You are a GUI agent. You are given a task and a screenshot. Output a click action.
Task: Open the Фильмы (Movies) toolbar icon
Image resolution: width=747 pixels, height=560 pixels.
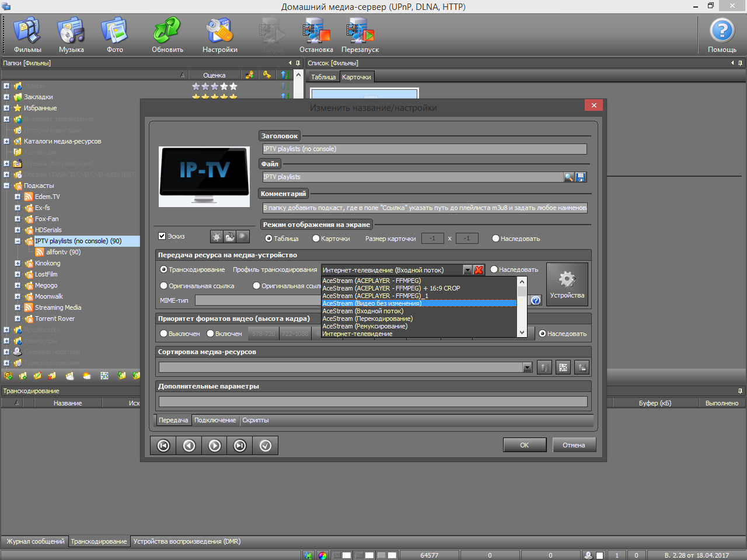[27, 35]
